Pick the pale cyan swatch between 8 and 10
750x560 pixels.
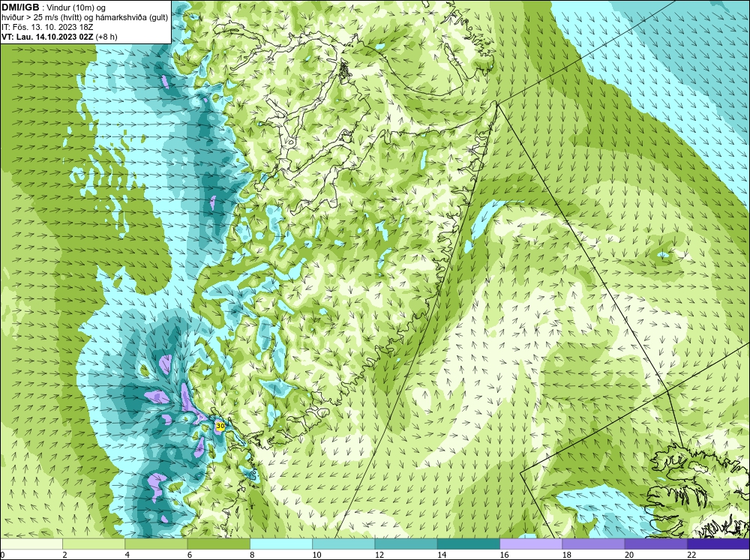(281, 544)
